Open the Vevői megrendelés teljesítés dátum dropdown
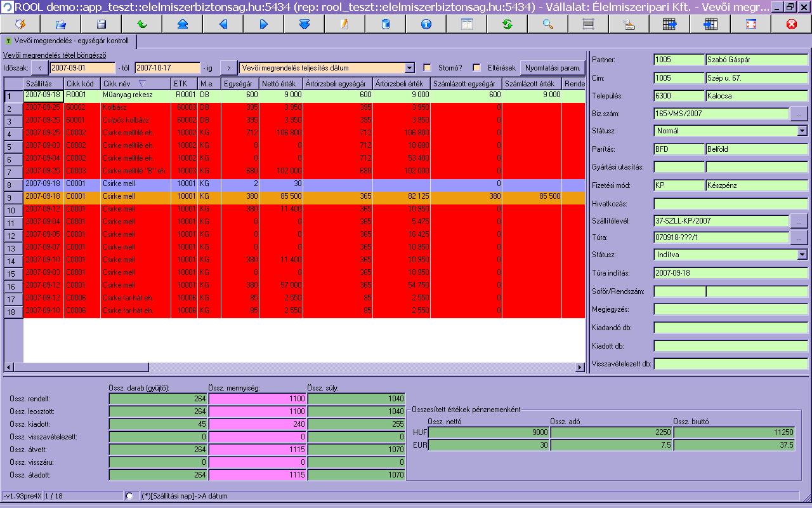 [x=409, y=68]
